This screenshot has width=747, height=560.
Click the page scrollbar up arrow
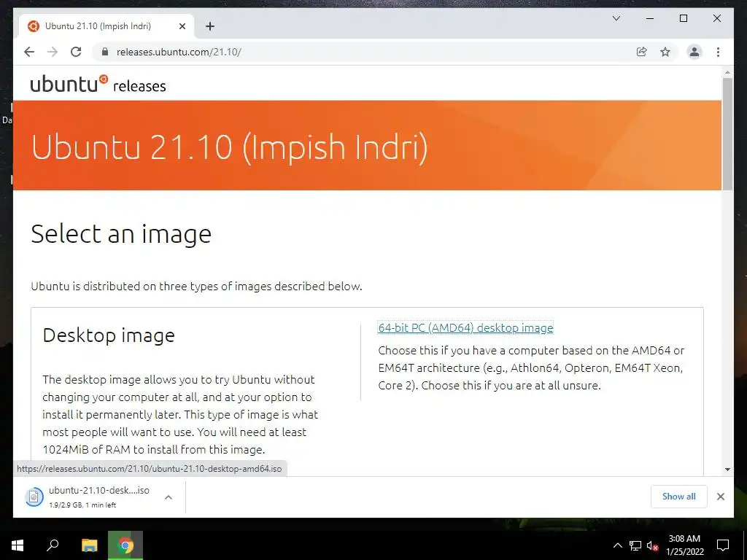pos(727,72)
